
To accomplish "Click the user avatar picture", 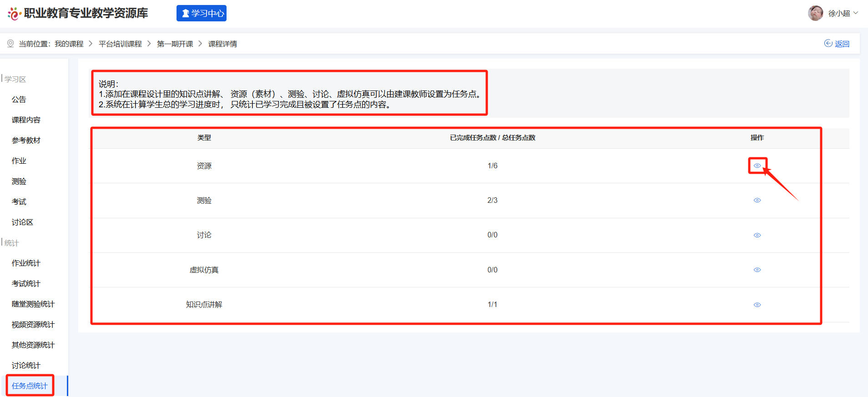I will [815, 13].
